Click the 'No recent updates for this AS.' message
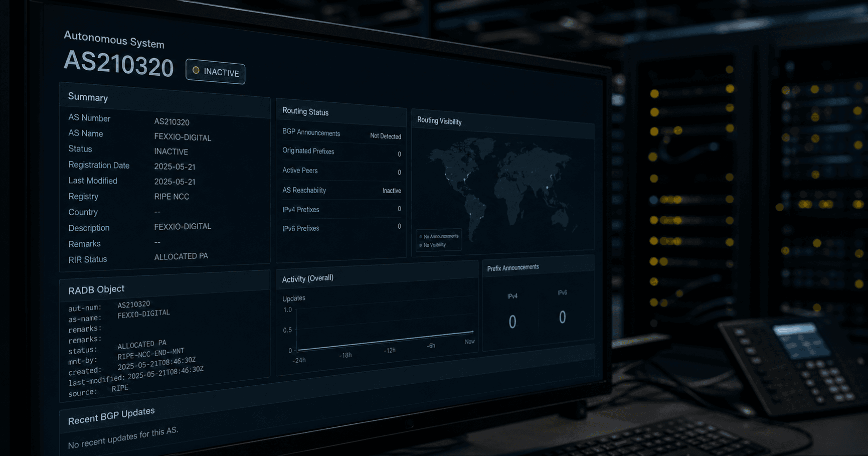868x456 pixels. click(x=123, y=438)
